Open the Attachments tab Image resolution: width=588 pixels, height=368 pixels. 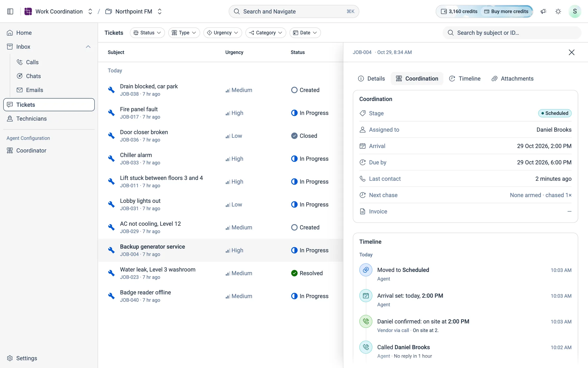pyautogui.click(x=512, y=79)
